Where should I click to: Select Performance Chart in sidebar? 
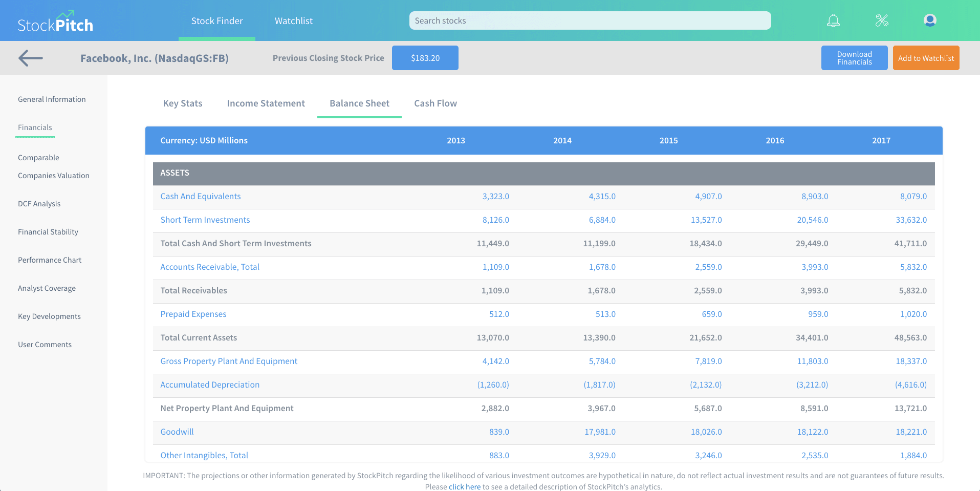coord(50,260)
